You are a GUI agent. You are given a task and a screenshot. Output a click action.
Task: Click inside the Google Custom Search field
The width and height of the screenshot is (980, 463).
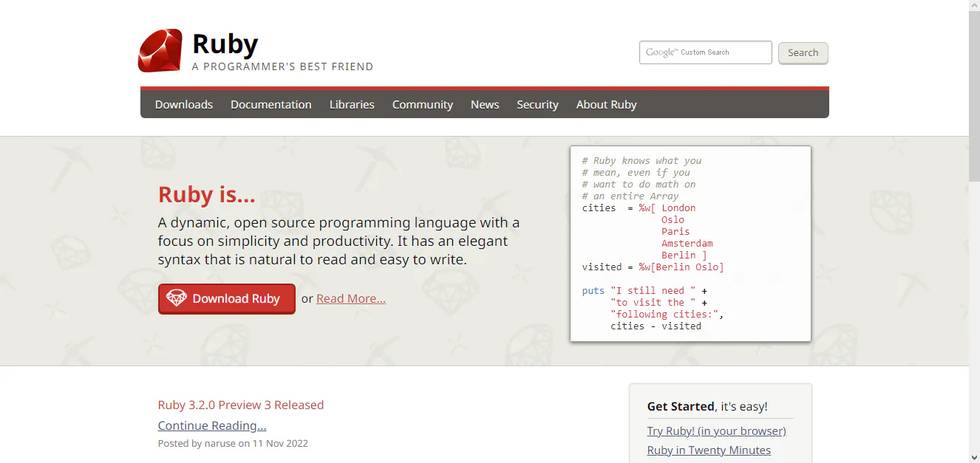705,52
